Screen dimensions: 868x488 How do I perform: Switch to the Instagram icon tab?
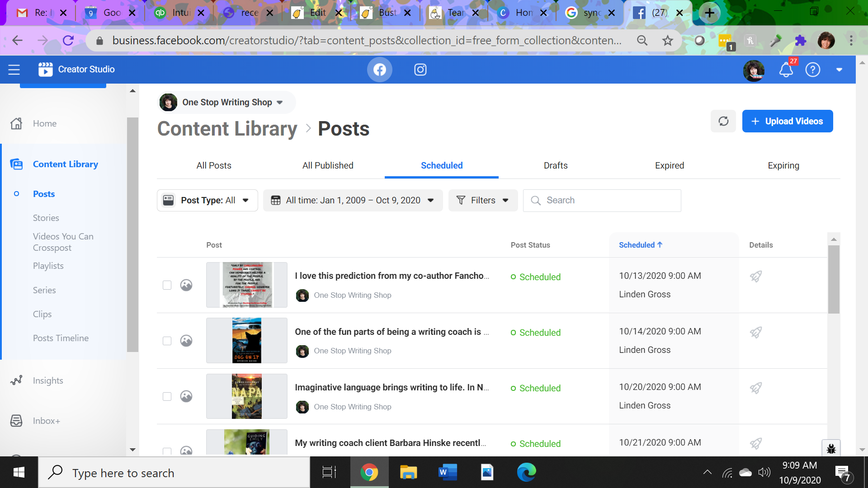[x=420, y=70]
